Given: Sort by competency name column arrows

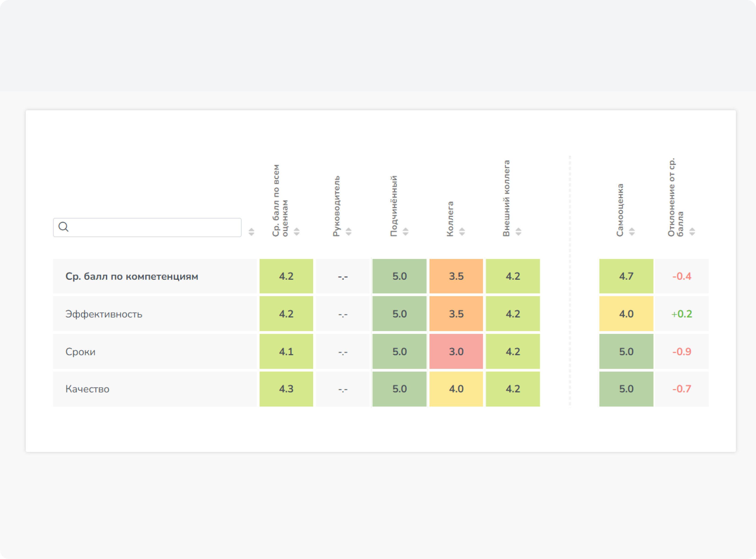Looking at the screenshot, I should [x=251, y=232].
